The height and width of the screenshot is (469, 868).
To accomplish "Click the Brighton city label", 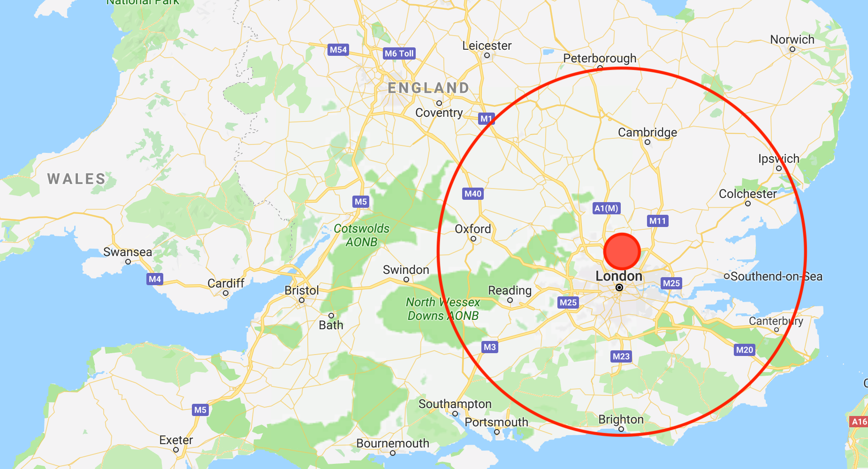I will pyautogui.click(x=621, y=419).
